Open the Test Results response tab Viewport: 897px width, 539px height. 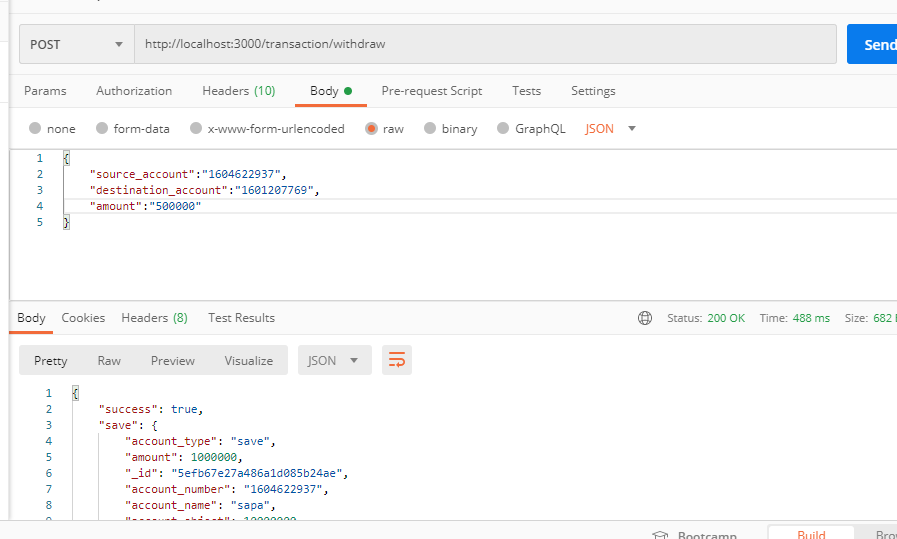coord(241,318)
